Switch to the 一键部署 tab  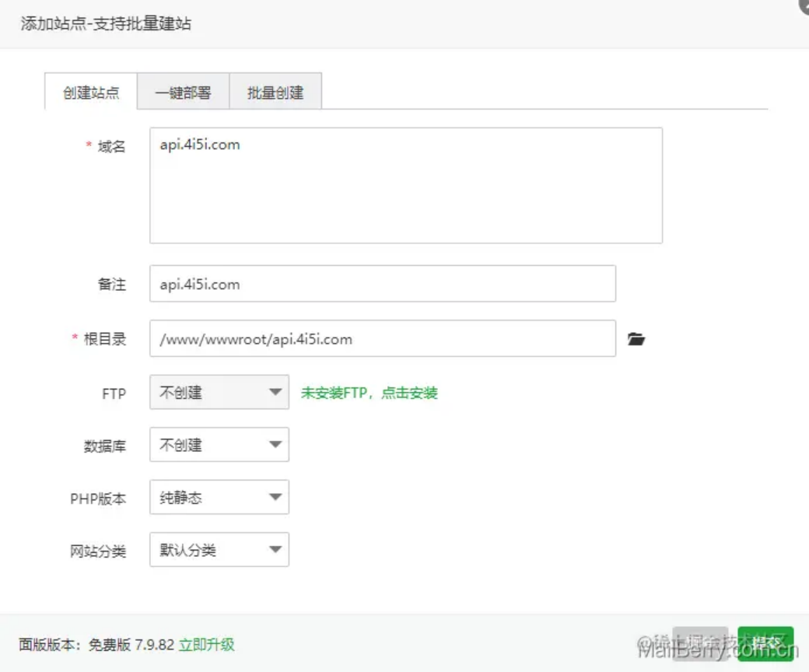tap(183, 92)
